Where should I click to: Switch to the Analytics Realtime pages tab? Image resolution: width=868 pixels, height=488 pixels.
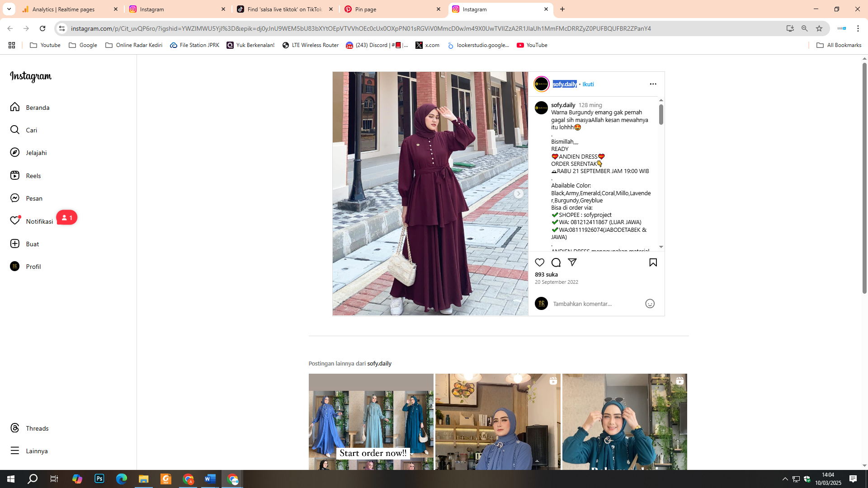point(70,9)
